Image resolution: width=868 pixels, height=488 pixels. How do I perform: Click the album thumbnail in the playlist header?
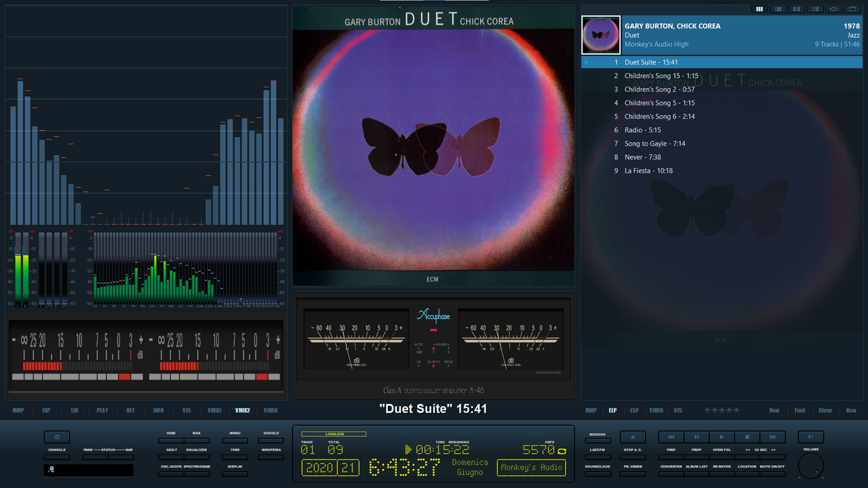click(601, 35)
